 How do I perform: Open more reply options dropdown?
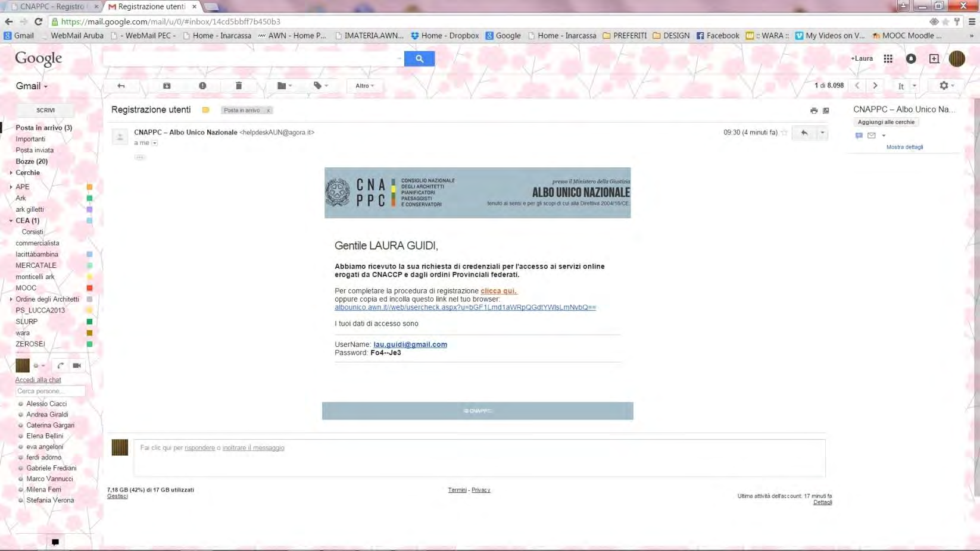coord(822,133)
